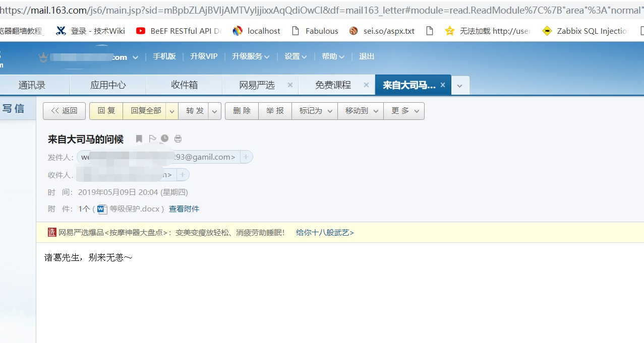This screenshot has height=343, width=644.
Task: Click the 查看附件 link
Action: coord(184,209)
